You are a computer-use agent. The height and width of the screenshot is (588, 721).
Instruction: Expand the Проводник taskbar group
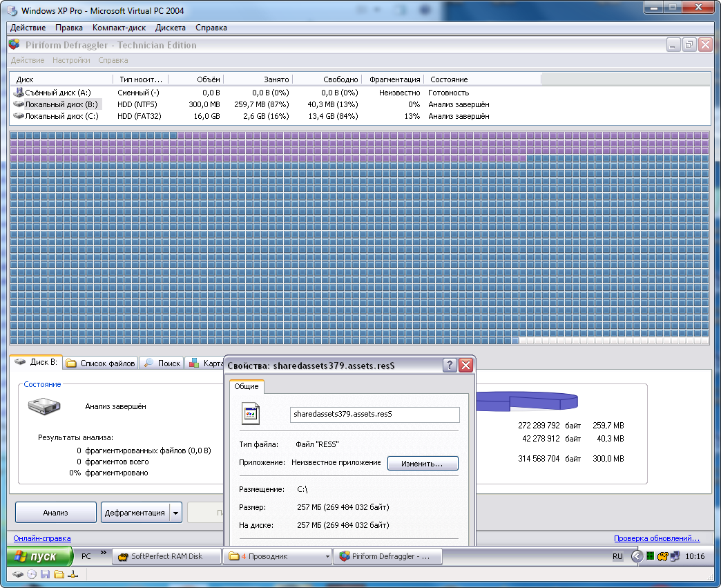(x=327, y=556)
